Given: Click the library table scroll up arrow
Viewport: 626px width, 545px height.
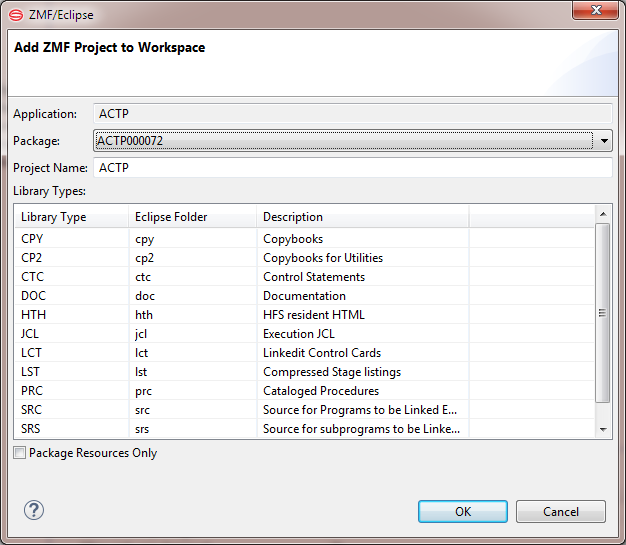Looking at the screenshot, I should click(x=603, y=214).
